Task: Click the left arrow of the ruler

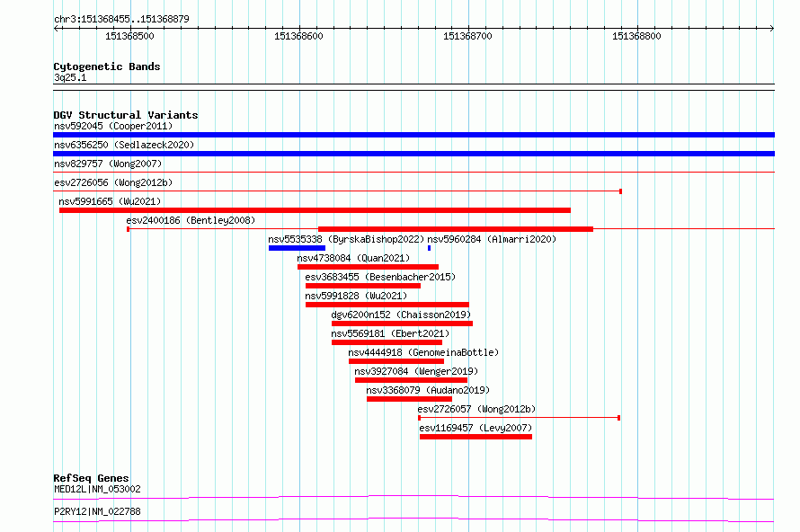Action: (56, 29)
